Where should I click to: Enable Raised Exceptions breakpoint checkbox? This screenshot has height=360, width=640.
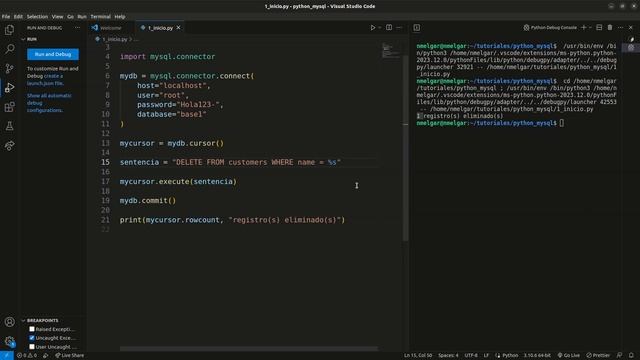(32, 329)
